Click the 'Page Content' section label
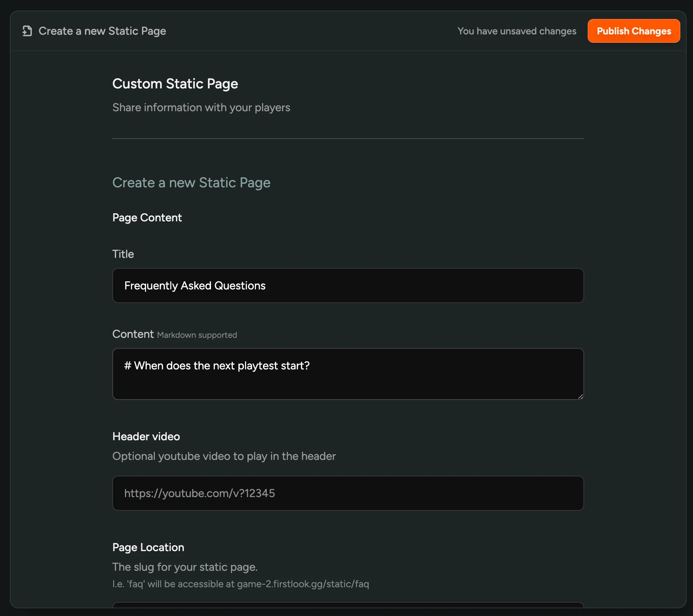Viewport: 693px width, 616px height. tap(147, 217)
